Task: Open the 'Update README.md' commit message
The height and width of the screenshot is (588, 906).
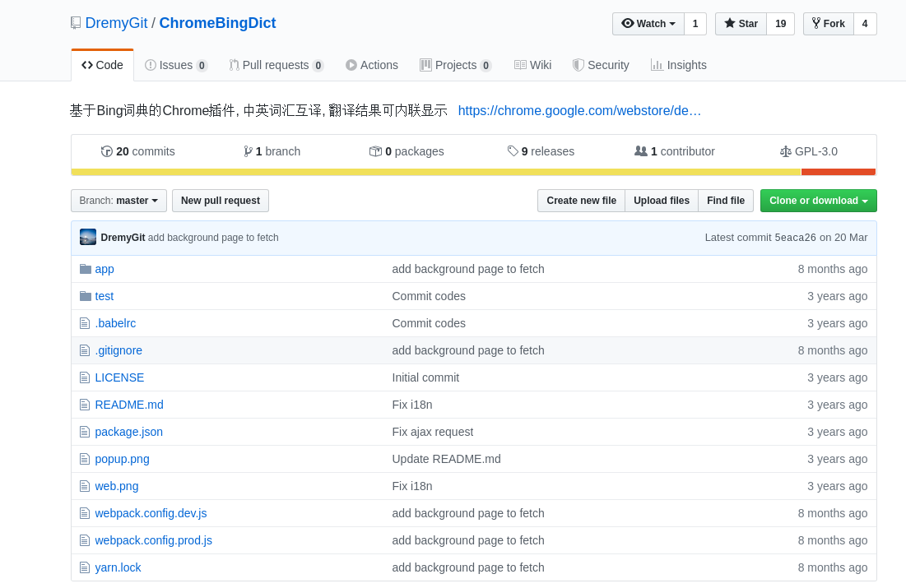Action: coord(447,459)
